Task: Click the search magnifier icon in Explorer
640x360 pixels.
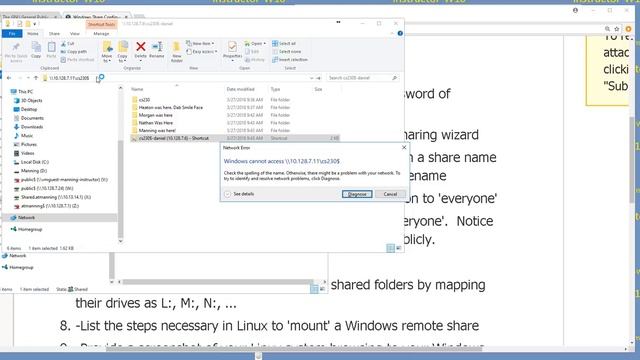Action: pos(394,78)
